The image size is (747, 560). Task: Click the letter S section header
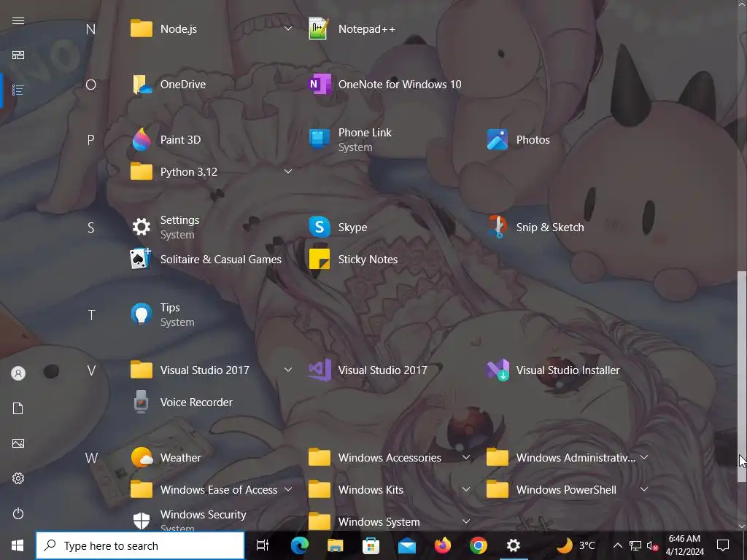pos(90,227)
